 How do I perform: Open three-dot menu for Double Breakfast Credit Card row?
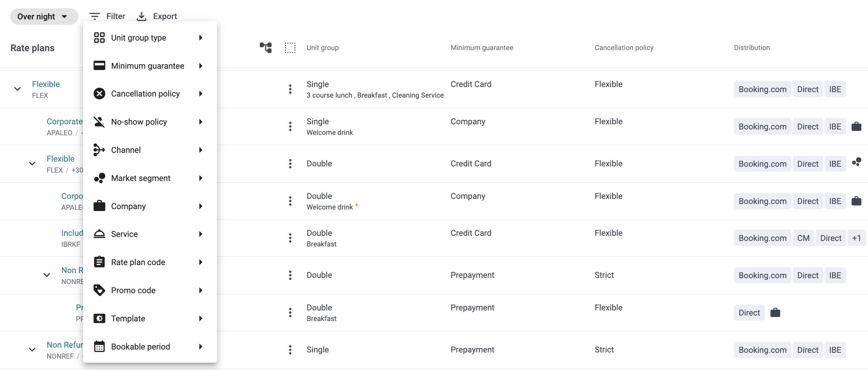click(290, 238)
